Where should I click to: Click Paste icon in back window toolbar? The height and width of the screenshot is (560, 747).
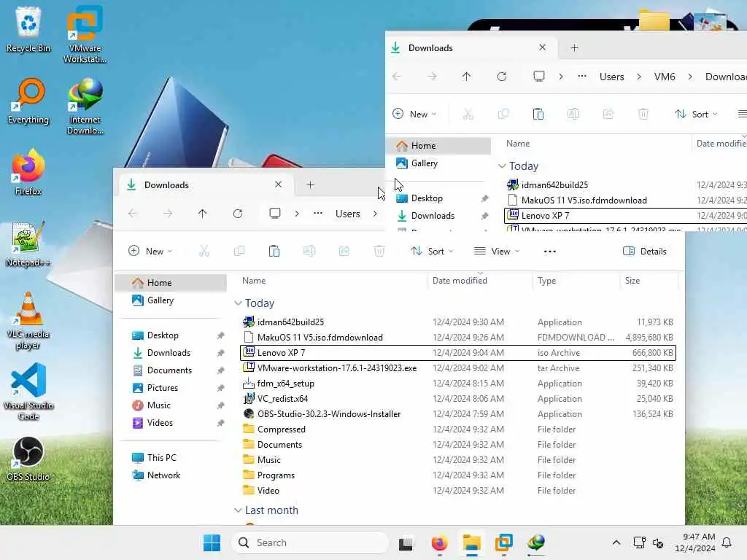click(538, 114)
